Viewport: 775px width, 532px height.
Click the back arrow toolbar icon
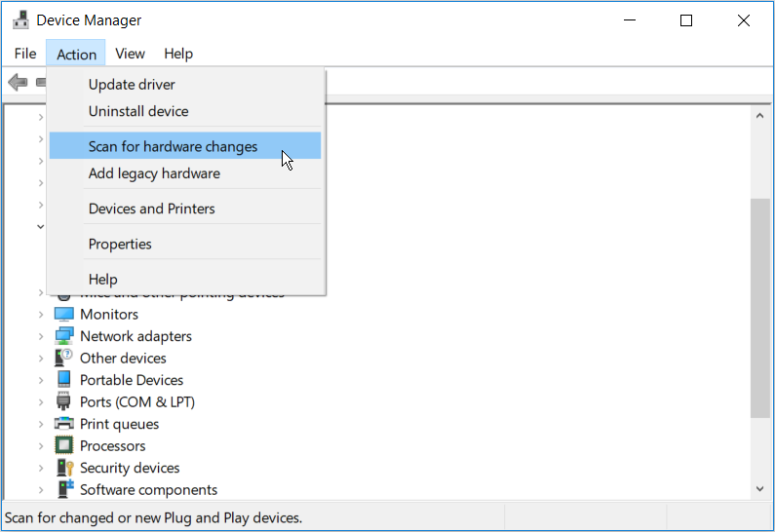[x=18, y=82]
